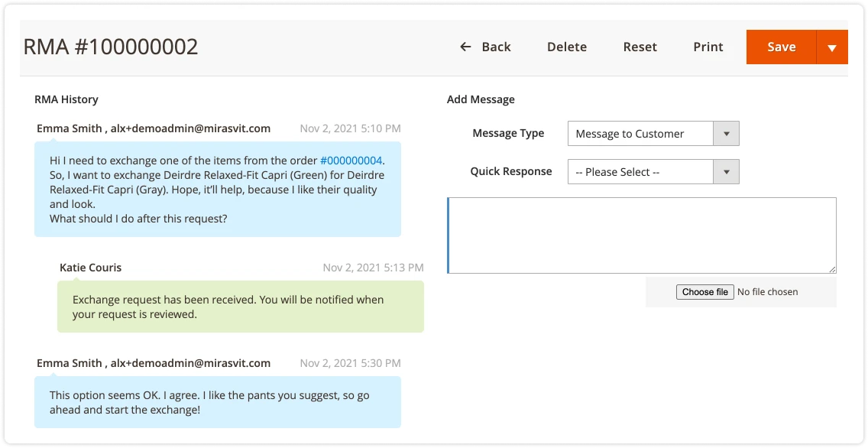This screenshot has height=448, width=868.
Task: Click the Save button
Action: point(781,47)
